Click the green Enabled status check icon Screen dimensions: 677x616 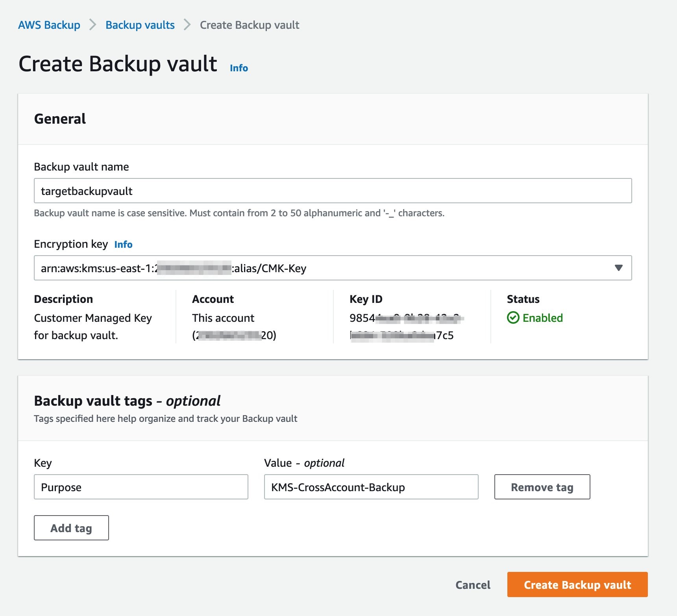coord(513,317)
